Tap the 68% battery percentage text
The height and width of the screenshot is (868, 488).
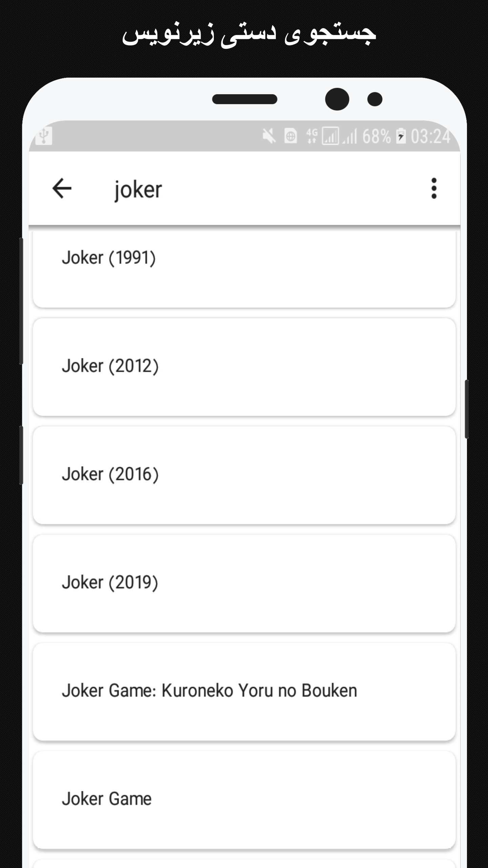pos(377,137)
